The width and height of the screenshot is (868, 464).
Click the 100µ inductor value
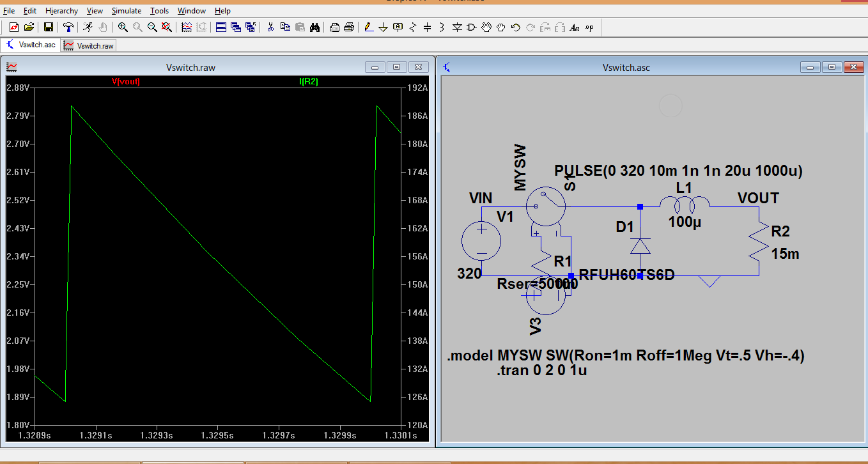(684, 222)
